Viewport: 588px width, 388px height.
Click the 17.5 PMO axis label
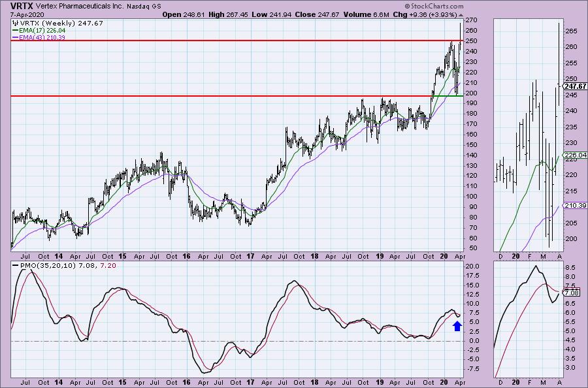[472, 276]
